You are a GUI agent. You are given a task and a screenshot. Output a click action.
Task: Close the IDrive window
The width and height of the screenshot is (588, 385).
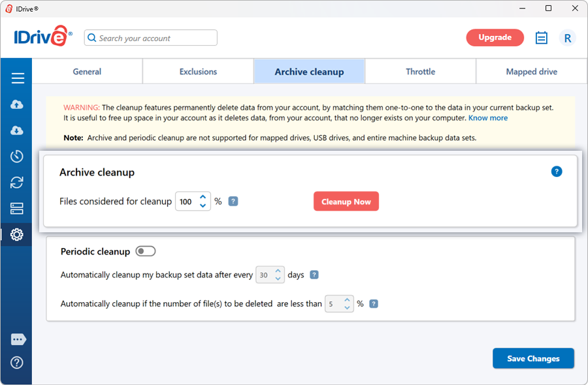click(x=575, y=8)
